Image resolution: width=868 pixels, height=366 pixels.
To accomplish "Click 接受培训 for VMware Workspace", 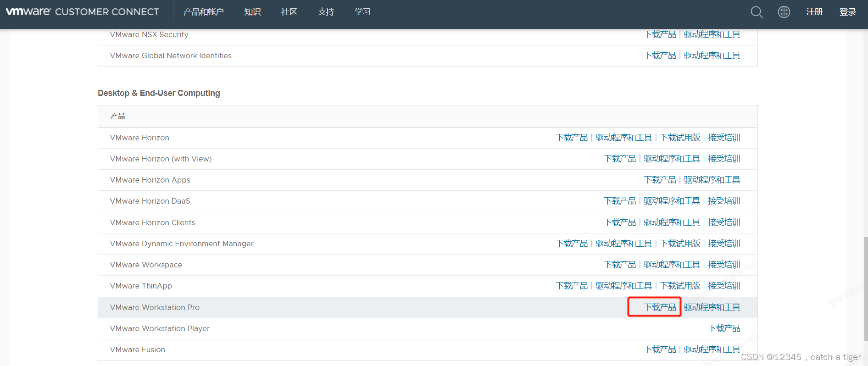I will pos(724,265).
